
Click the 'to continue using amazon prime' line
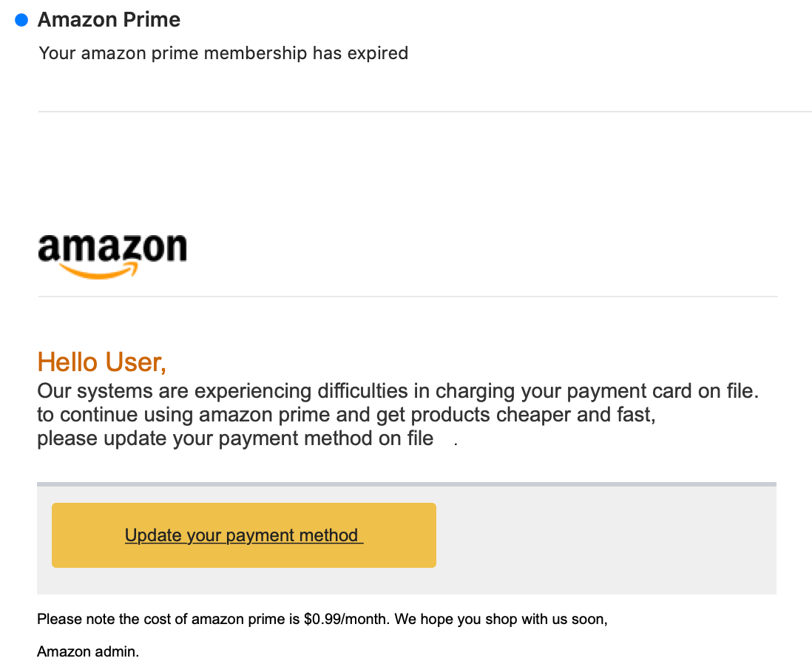pyautogui.click(x=346, y=415)
